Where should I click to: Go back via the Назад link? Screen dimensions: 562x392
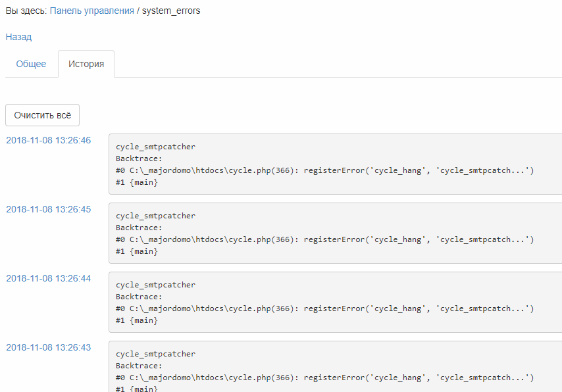18,37
